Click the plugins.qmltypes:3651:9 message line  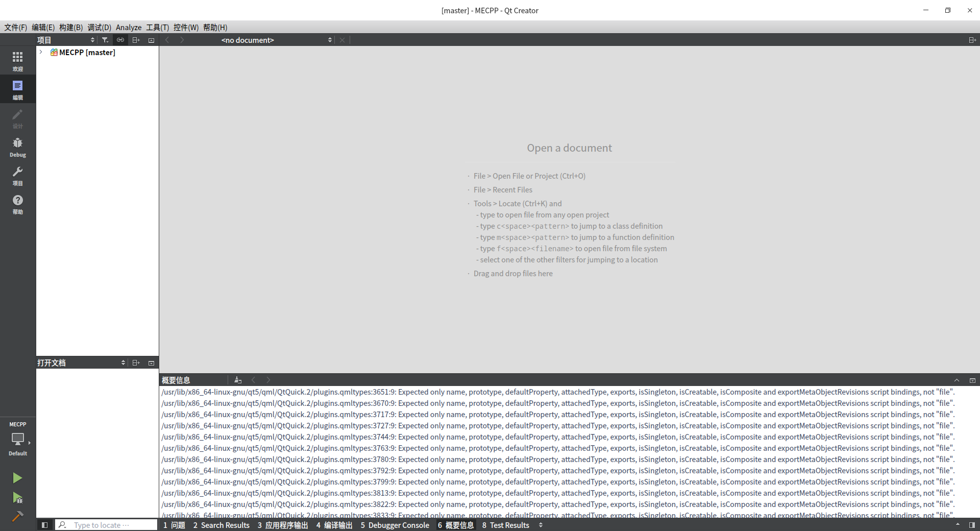coord(558,392)
